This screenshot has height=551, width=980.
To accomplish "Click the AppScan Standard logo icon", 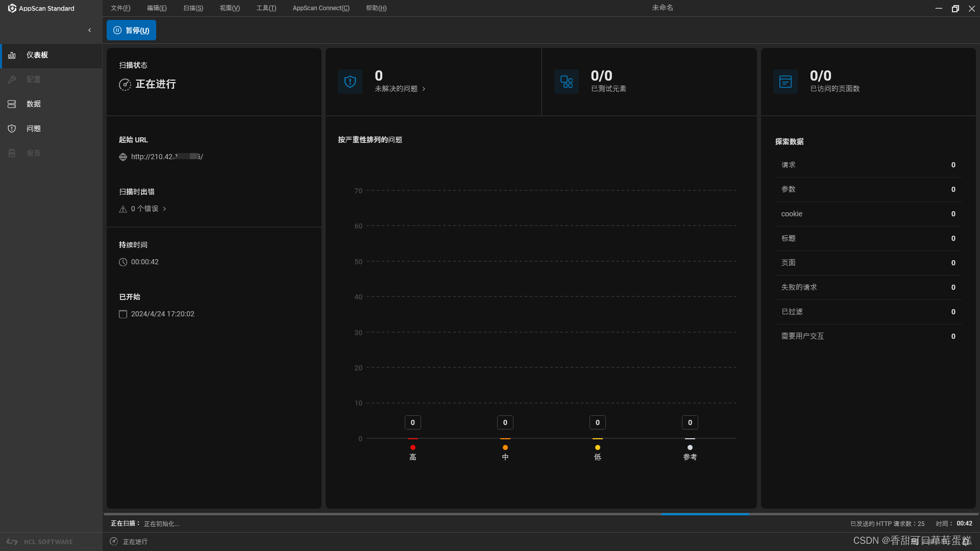I will [x=12, y=8].
